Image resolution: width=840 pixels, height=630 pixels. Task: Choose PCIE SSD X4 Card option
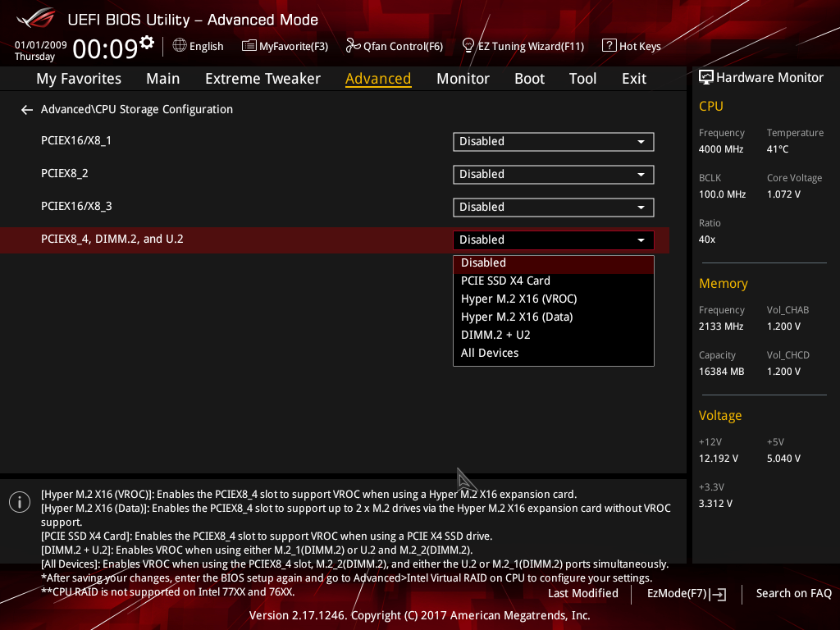(554, 281)
